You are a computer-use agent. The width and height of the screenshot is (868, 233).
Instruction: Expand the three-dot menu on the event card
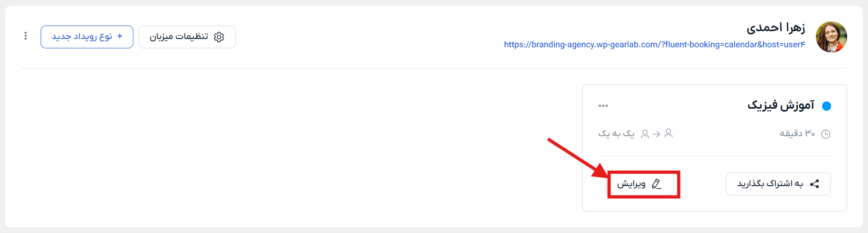pos(603,106)
